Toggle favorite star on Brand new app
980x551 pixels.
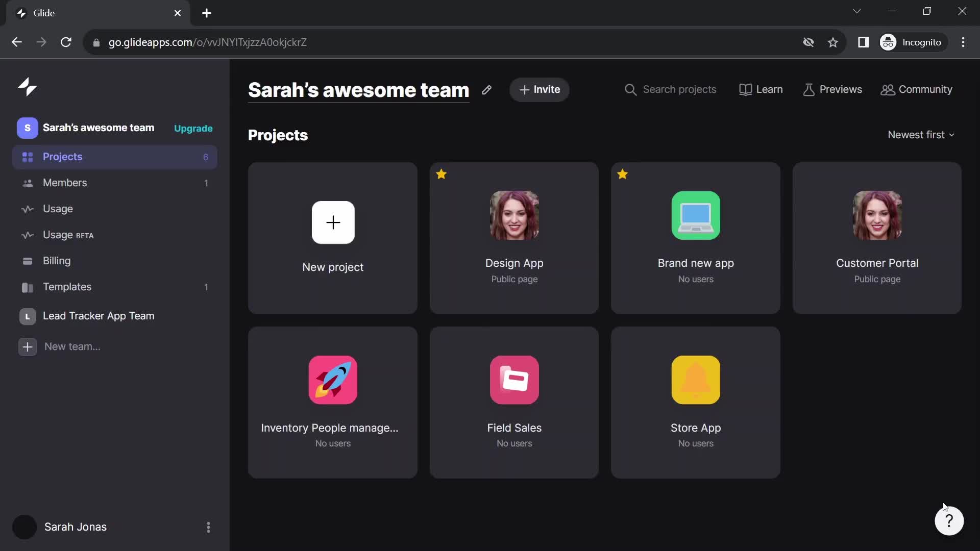[x=621, y=174]
